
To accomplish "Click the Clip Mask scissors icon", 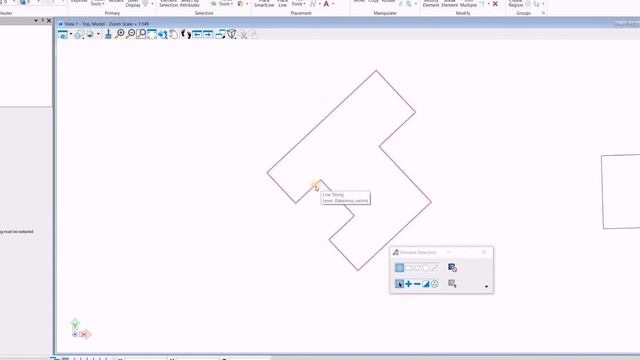I will click(x=244, y=35).
